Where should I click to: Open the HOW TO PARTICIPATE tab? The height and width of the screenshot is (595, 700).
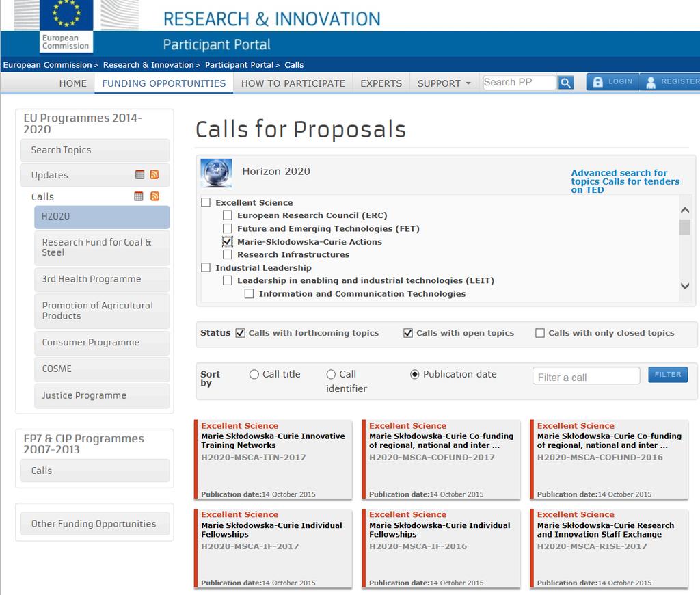pos(293,83)
